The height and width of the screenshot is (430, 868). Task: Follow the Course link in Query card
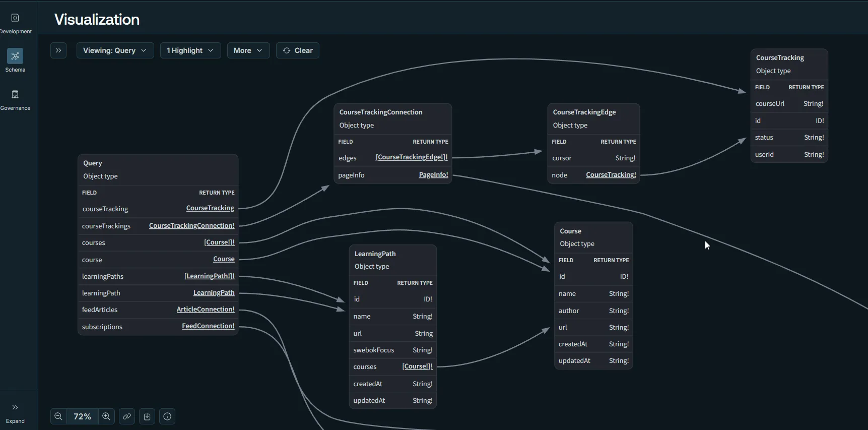(224, 259)
